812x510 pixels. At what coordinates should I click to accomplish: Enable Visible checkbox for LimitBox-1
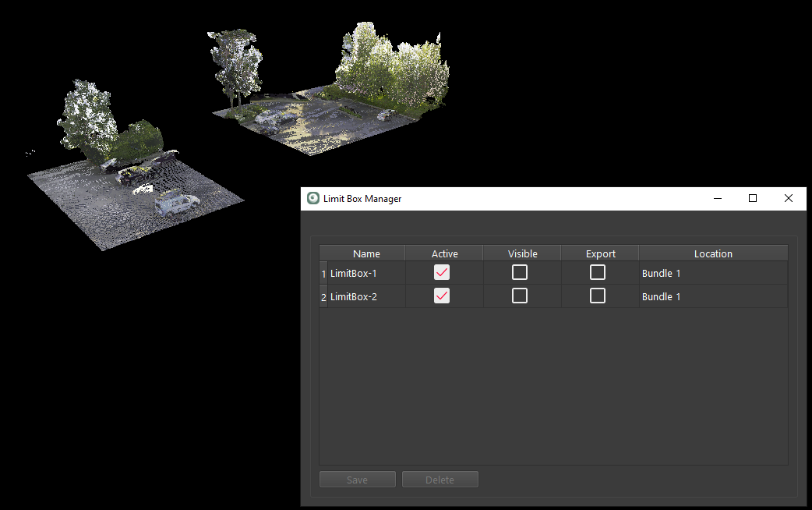tap(520, 272)
